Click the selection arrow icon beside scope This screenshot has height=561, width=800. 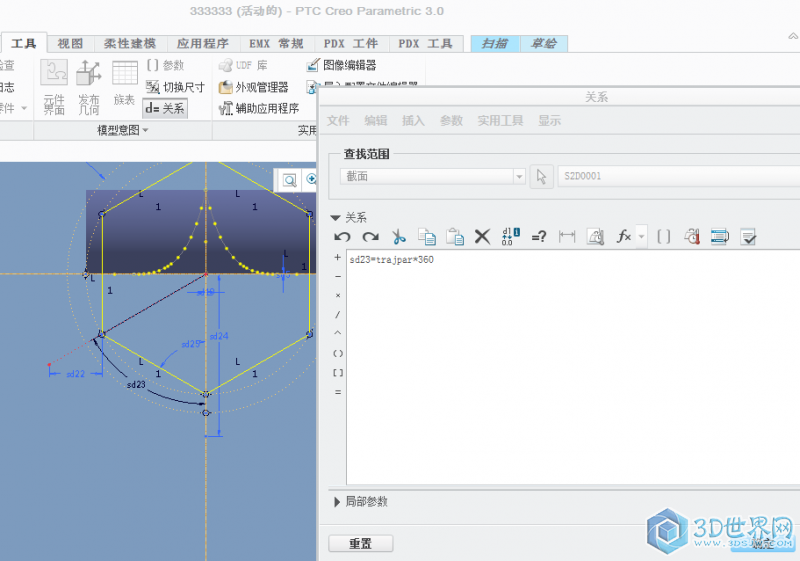(x=541, y=177)
